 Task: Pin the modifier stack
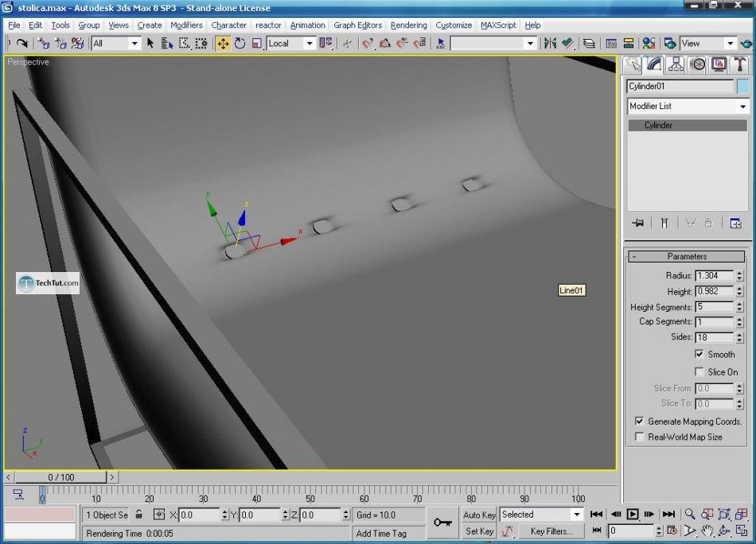tap(637, 223)
